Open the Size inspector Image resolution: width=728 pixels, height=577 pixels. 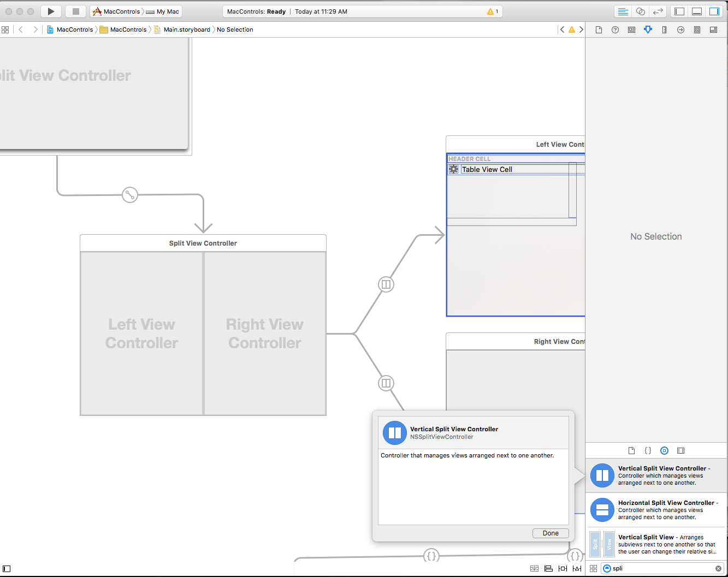point(664,29)
